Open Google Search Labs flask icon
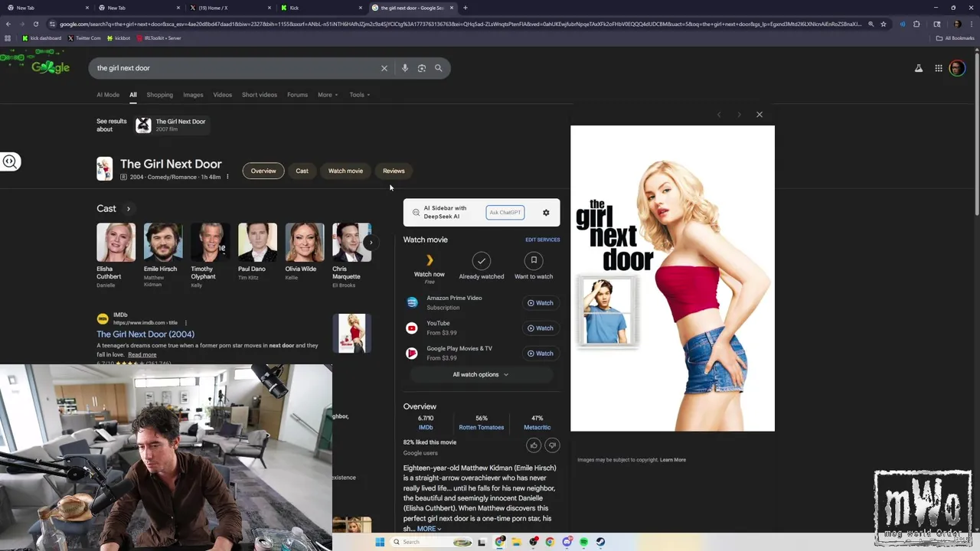This screenshot has height=551, width=980. pyautogui.click(x=919, y=68)
